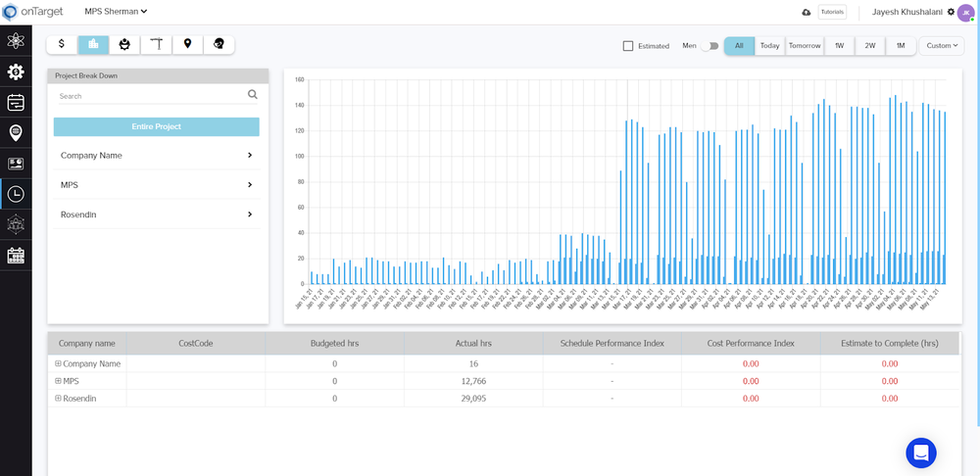980x476 pixels.
Task: Open the settings gear beside user name
Action: 952,12
